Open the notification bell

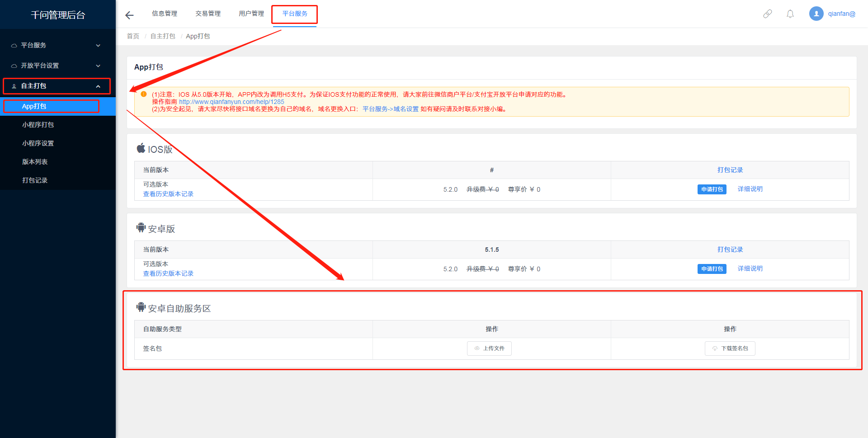[790, 14]
